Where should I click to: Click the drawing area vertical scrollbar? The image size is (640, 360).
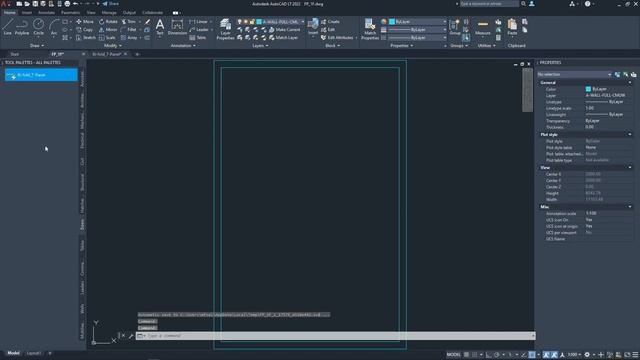pos(527,90)
